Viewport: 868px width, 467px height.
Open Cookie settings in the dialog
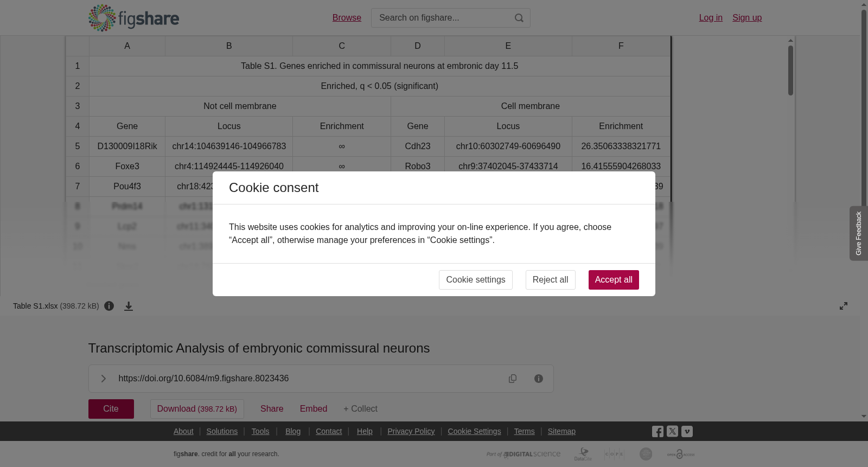click(x=476, y=280)
